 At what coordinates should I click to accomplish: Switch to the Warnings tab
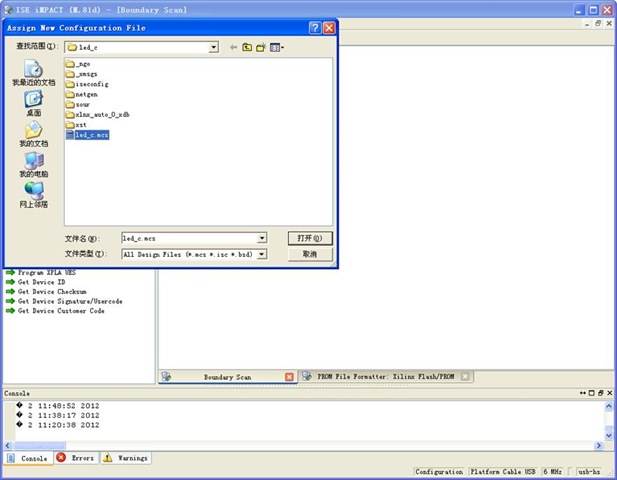pos(126,458)
